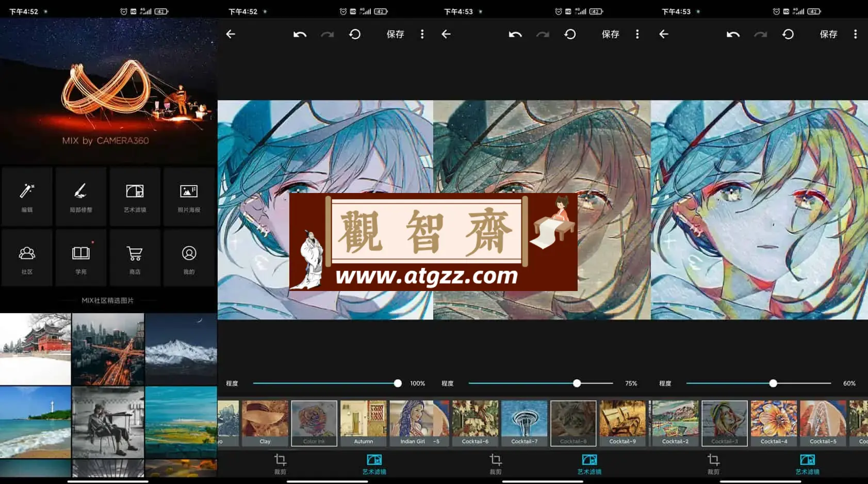Select the Color Ink filter thumbnail
This screenshot has width=868, height=484.
[x=314, y=423]
